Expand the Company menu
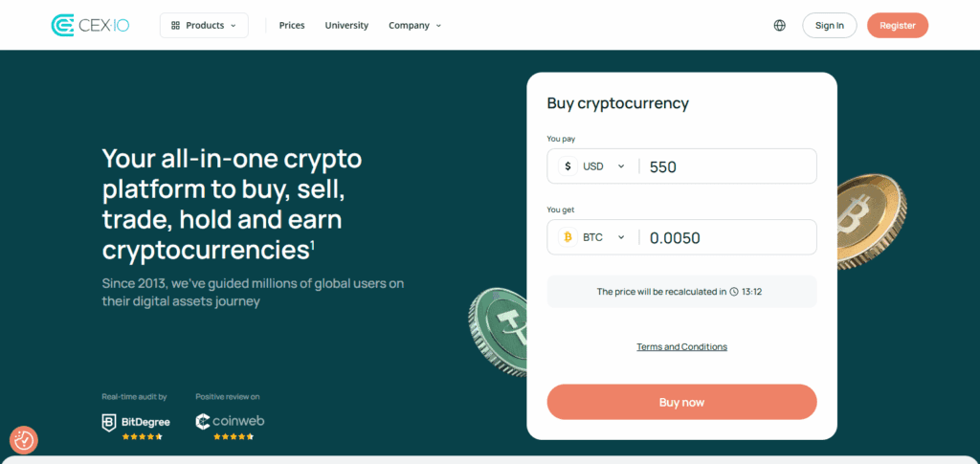 [415, 26]
